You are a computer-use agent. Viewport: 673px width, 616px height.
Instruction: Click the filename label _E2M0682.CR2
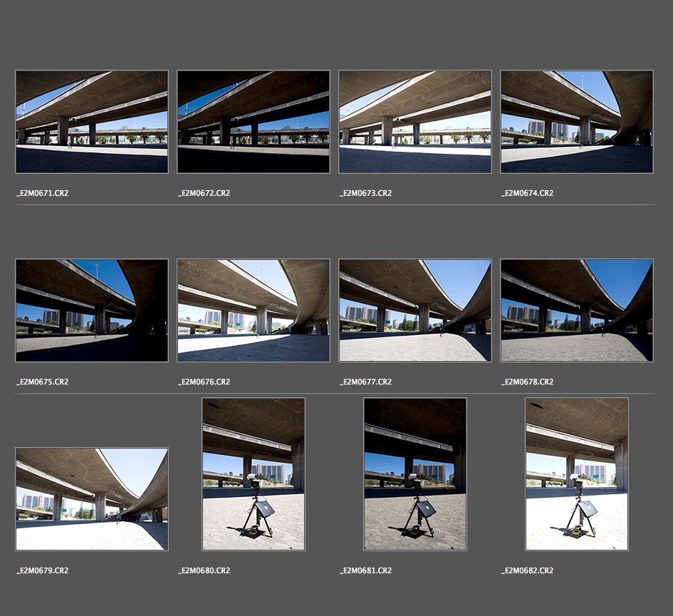528,570
